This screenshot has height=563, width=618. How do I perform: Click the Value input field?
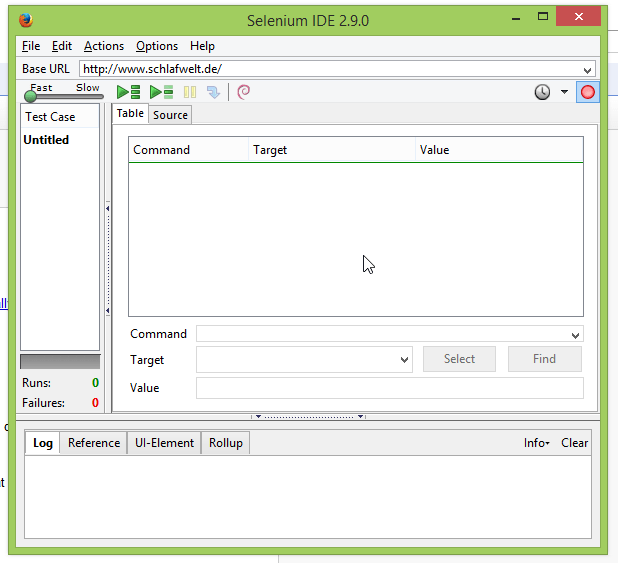(390, 388)
